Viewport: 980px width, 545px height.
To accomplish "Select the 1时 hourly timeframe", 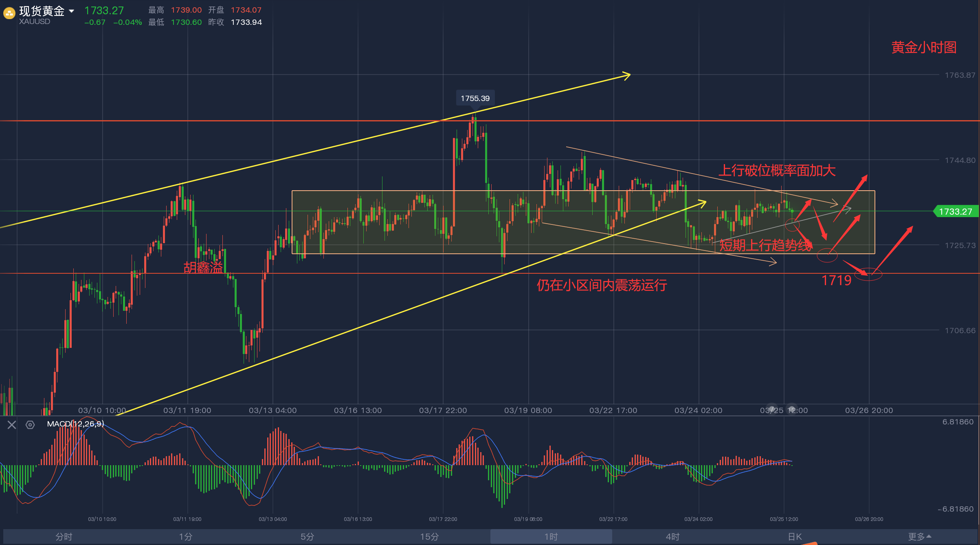I will (x=551, y=536).
